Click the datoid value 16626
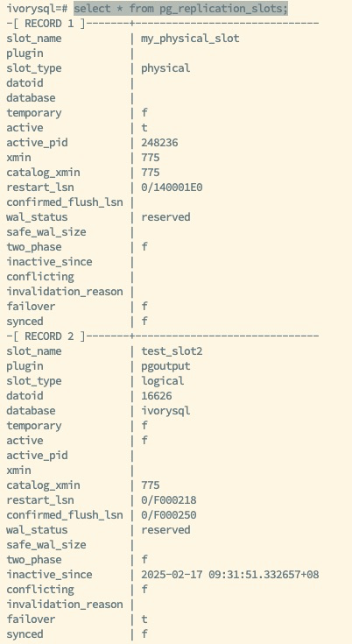352x644 pixels. (x=157, y=396)
